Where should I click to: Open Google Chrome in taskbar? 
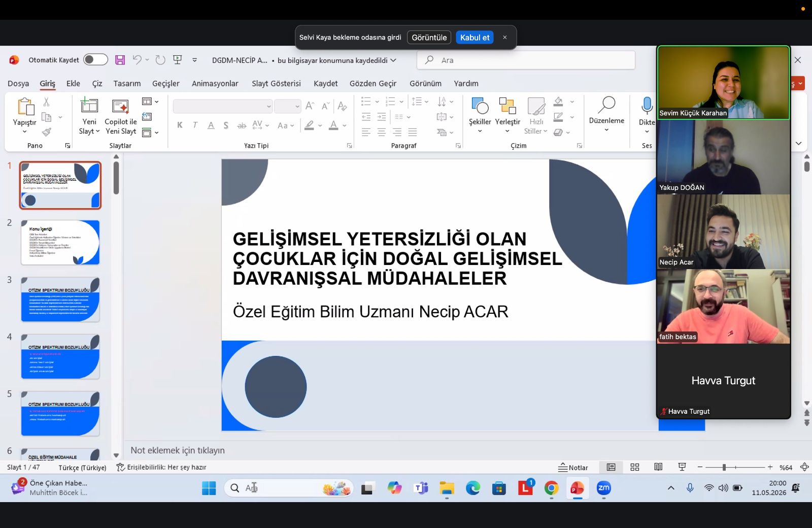(551, 488)
